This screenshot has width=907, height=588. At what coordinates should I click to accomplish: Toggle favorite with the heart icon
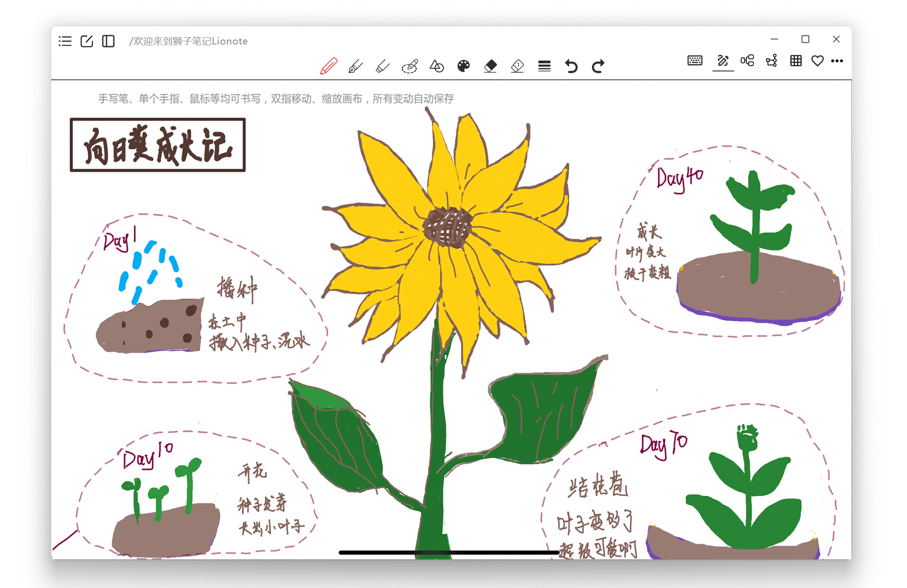pyautogui.click(x=817, y=61)
